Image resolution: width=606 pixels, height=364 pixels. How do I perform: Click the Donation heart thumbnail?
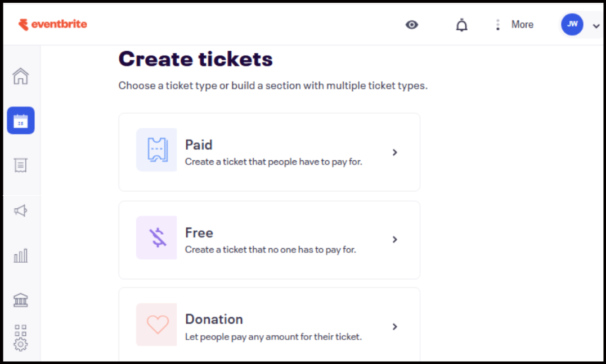coord(157,325)
